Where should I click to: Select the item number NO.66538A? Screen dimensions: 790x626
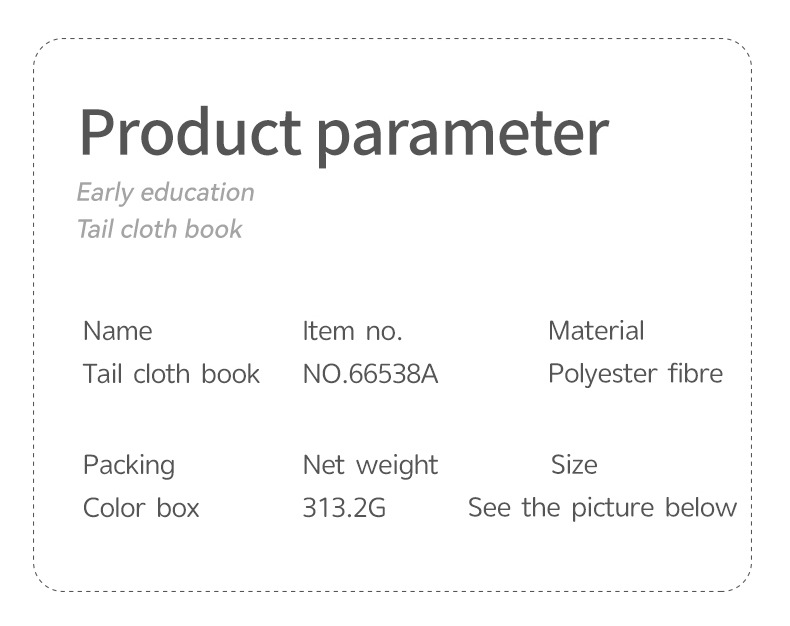point(370,374)
